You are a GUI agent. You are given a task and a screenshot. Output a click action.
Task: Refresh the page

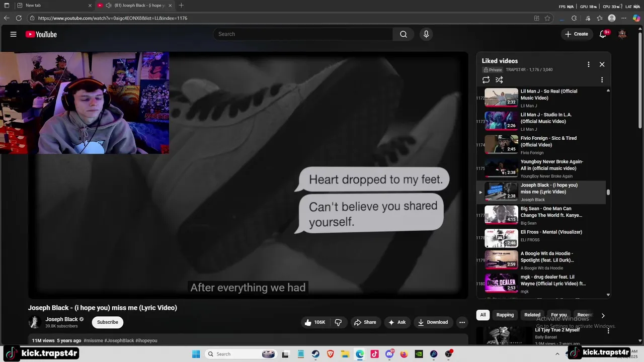pos(19,18)
